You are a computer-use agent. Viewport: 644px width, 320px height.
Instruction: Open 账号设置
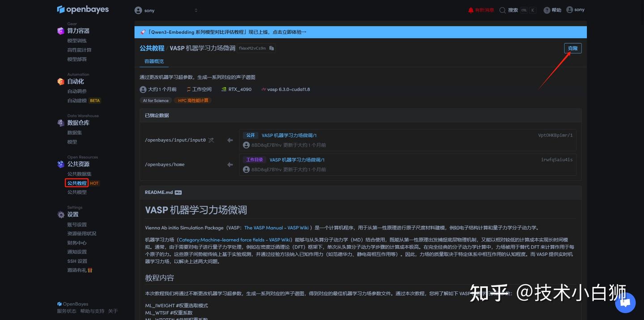tap(77, 225)
